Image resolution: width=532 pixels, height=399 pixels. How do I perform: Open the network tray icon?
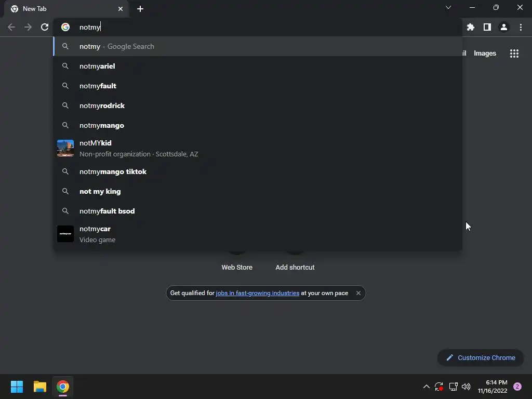coord(453,387)
